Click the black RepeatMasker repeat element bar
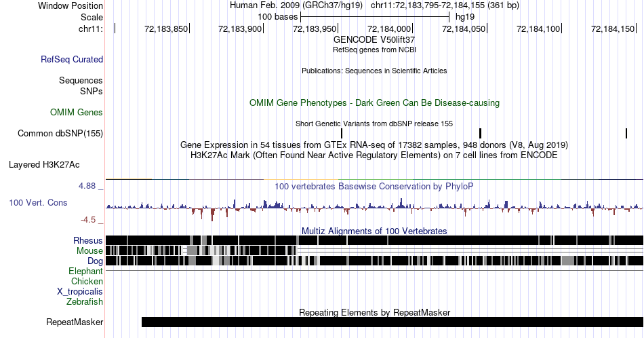Image resolution: width=644 pixels, height=338 pixels. coord(393,322)
